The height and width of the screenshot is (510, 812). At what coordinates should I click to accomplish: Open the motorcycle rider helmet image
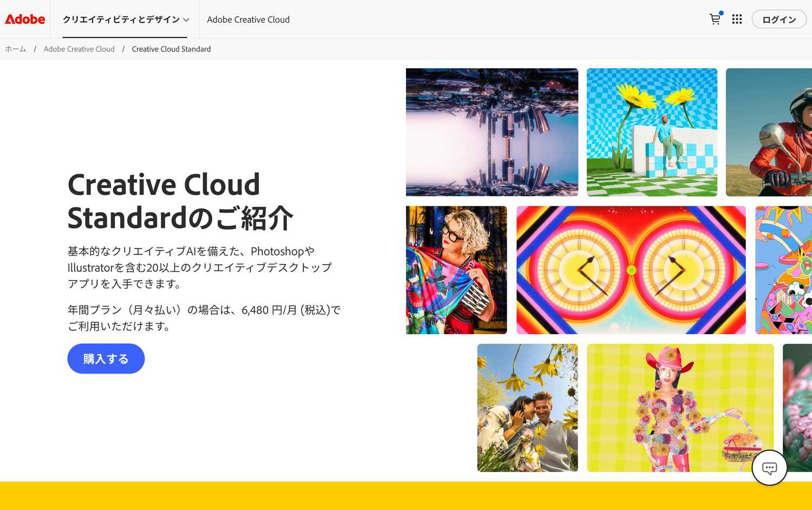(x=769, y=132)
